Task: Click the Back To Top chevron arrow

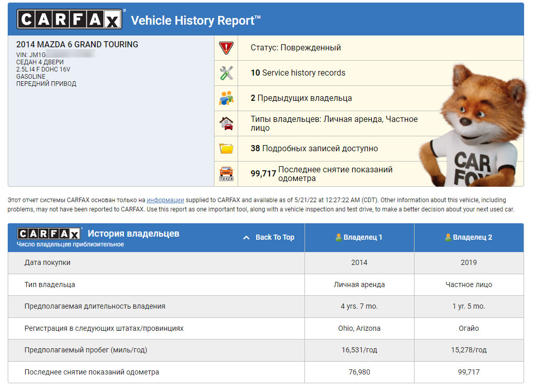Action: [x=246, y=238]
